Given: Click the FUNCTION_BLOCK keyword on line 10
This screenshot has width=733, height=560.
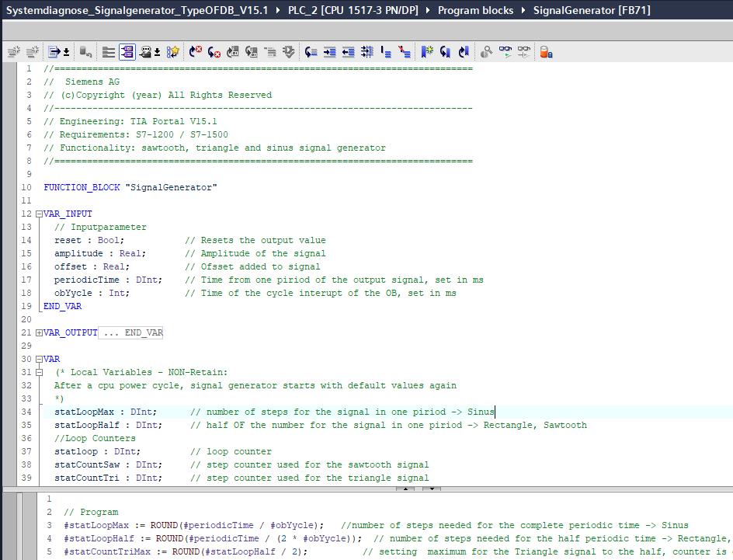Looking at the screenshot, I should click(82, 187).
